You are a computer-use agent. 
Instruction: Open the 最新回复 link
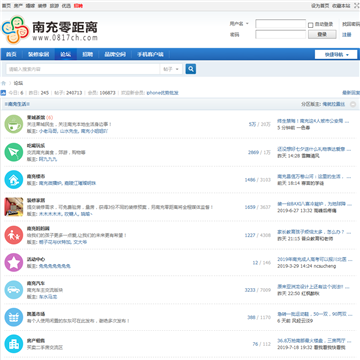tap(351, 93)
